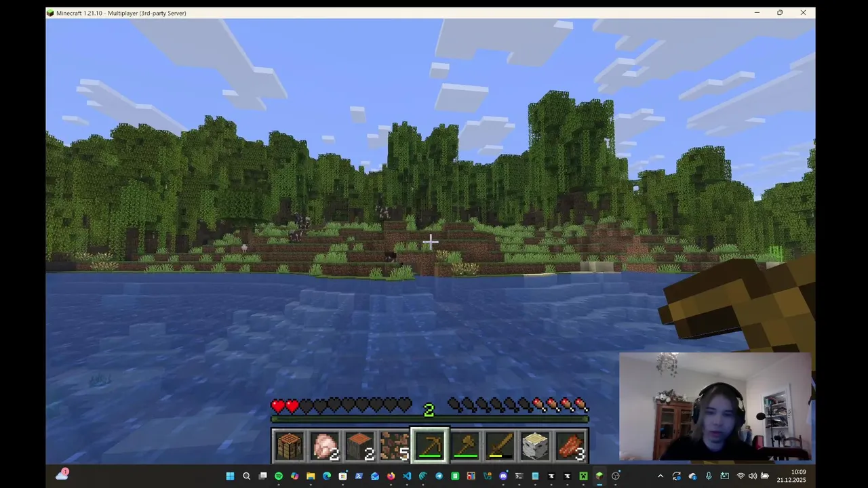Viewport: 868px width, 488px height.
Task: Switch to Minecraft grass block taskbar icon
Action: [x=599, y=476]
